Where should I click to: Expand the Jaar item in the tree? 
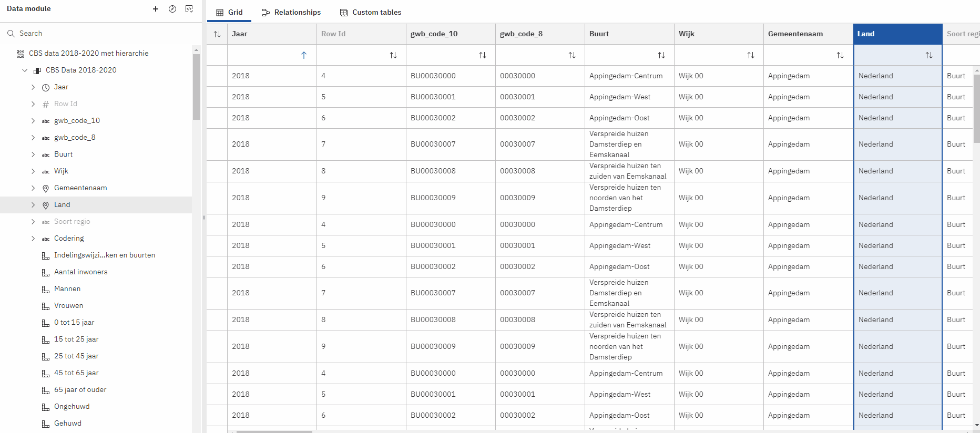(33, 87)
